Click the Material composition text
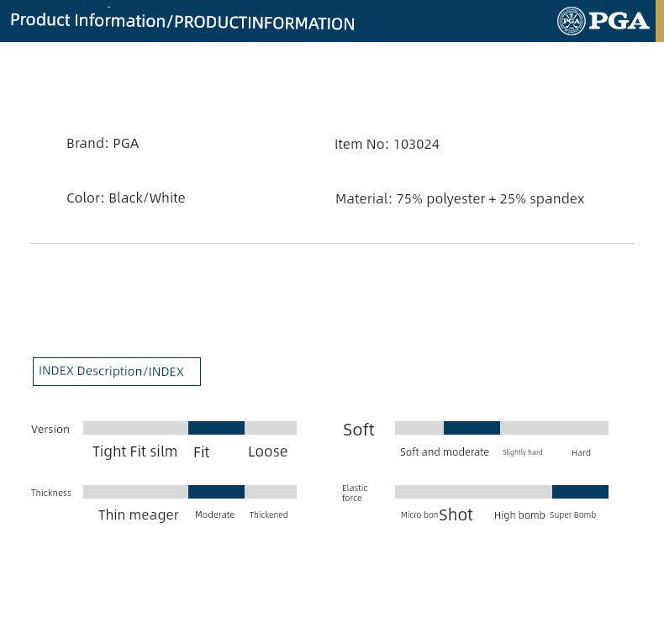 (459, 199)
